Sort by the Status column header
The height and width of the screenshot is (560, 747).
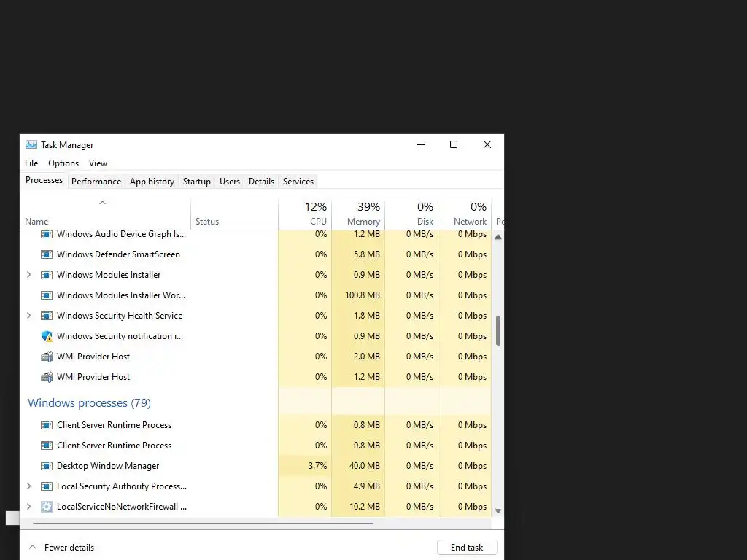(234, 214)
